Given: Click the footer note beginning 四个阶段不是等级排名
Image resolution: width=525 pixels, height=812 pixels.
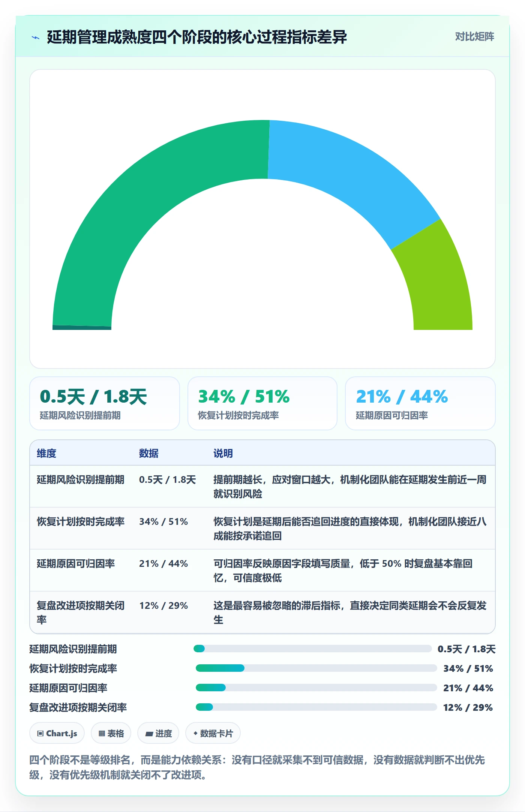Looking at the screenshot, I should click(257, 767).
